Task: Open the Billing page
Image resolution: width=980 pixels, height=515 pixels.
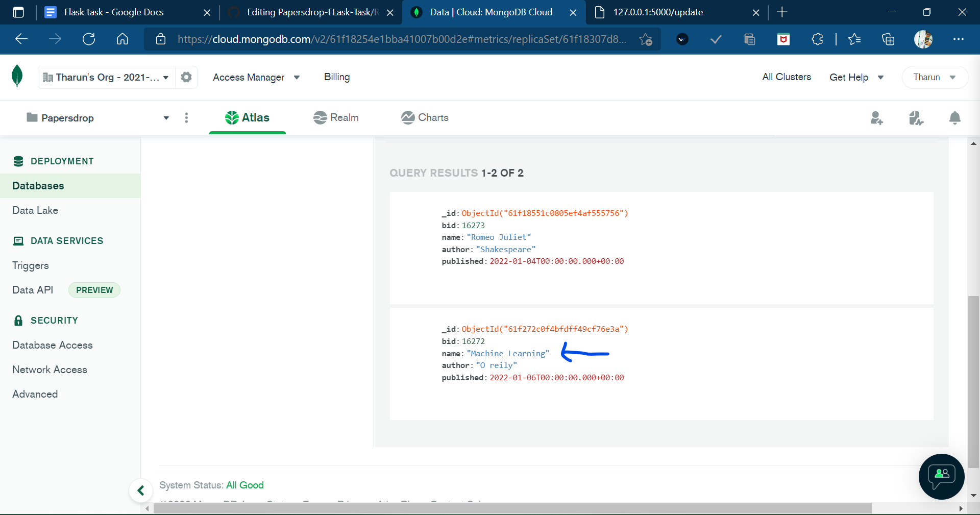Action: click(336, 77)
